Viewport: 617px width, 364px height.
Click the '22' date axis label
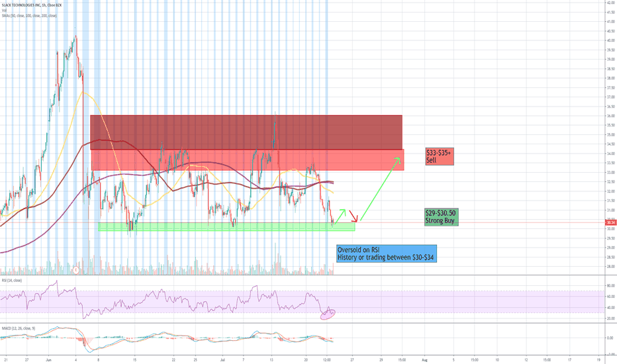point(173,359)
